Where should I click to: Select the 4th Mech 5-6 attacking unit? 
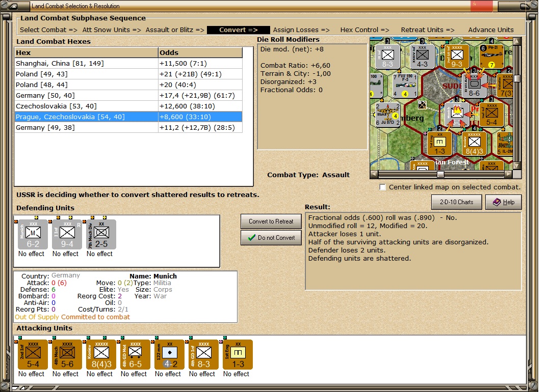pos(67,354)
